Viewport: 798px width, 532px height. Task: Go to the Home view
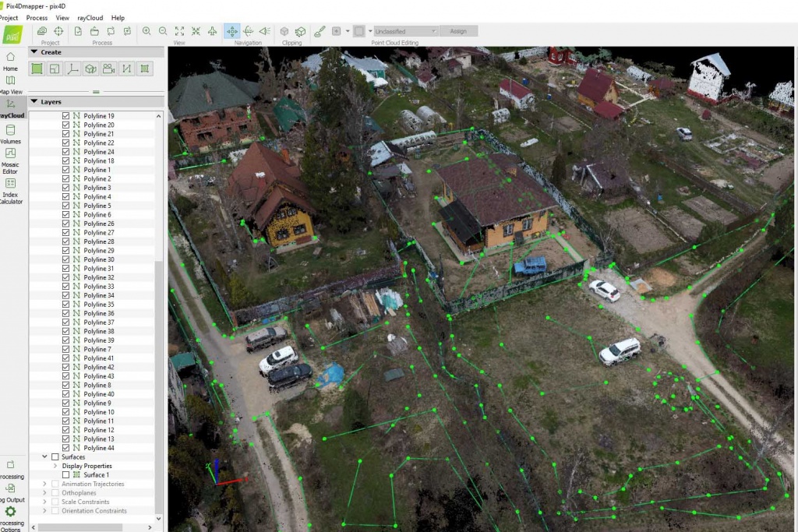[11, 61]
